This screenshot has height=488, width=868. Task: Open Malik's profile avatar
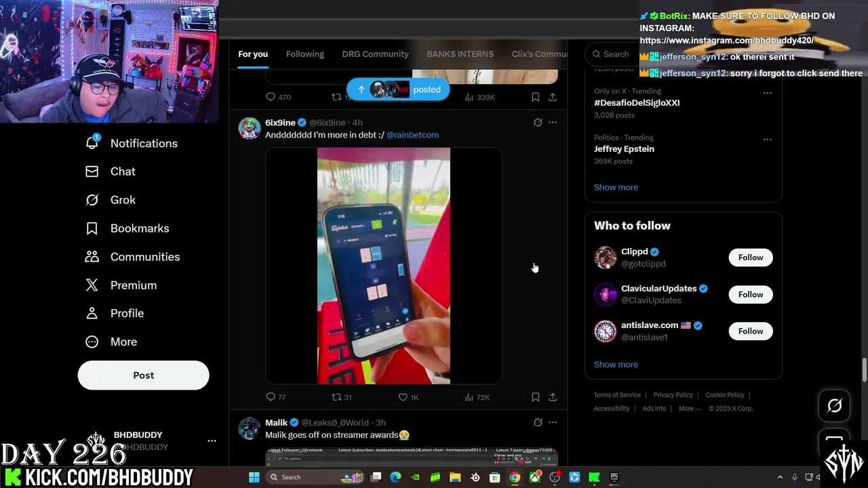click(249, 428)
